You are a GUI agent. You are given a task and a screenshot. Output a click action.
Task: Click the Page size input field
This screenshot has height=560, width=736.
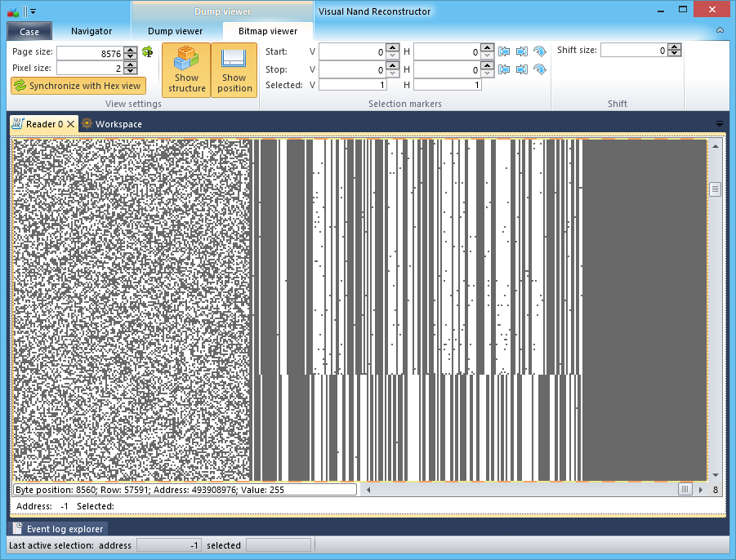91,53
